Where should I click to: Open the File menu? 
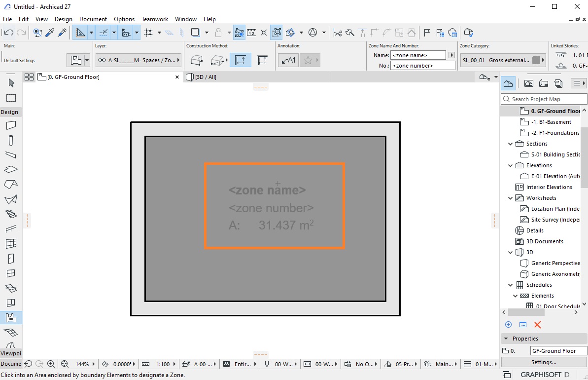7,19
